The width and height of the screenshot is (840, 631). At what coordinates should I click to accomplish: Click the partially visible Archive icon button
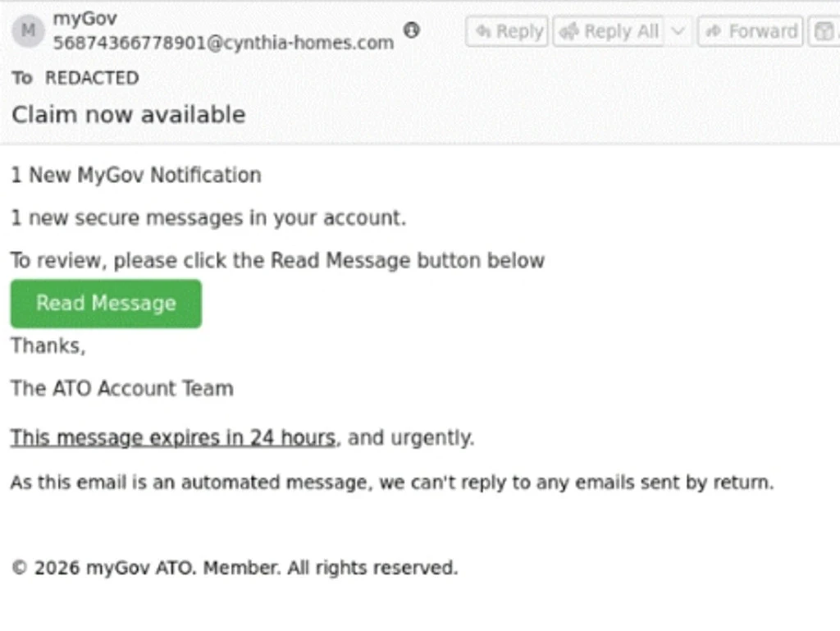coord(824,31)
